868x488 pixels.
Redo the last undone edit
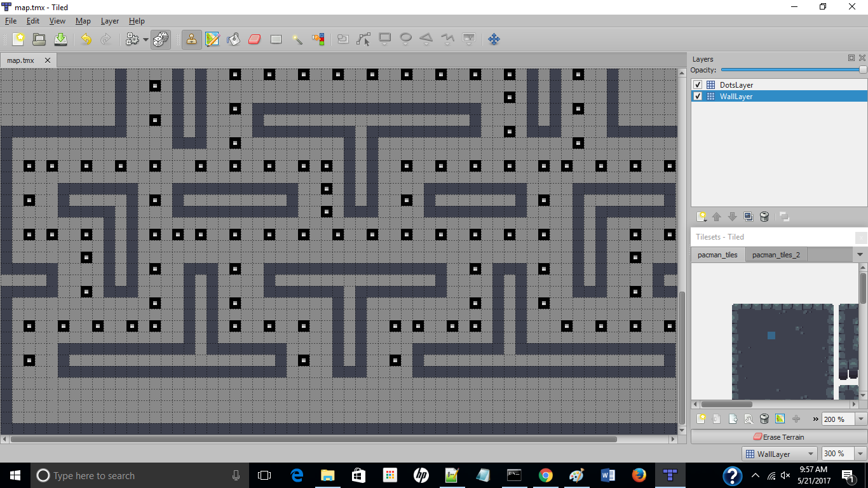[106, 39]
